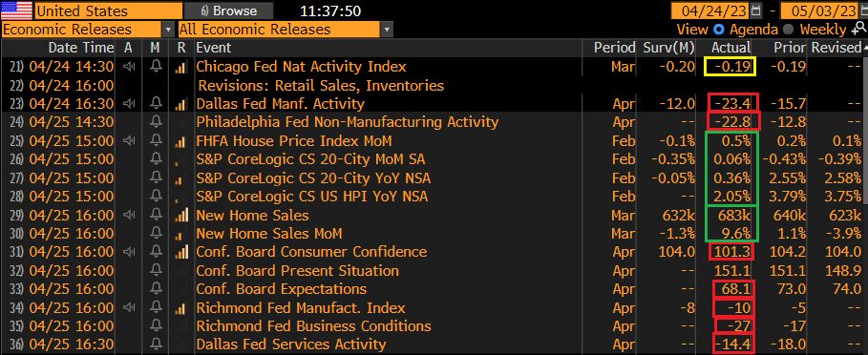Screen dimensions: 868x355
Task: Click the speaker icon for FHFA House Price Index
Action: click(128, 141)
